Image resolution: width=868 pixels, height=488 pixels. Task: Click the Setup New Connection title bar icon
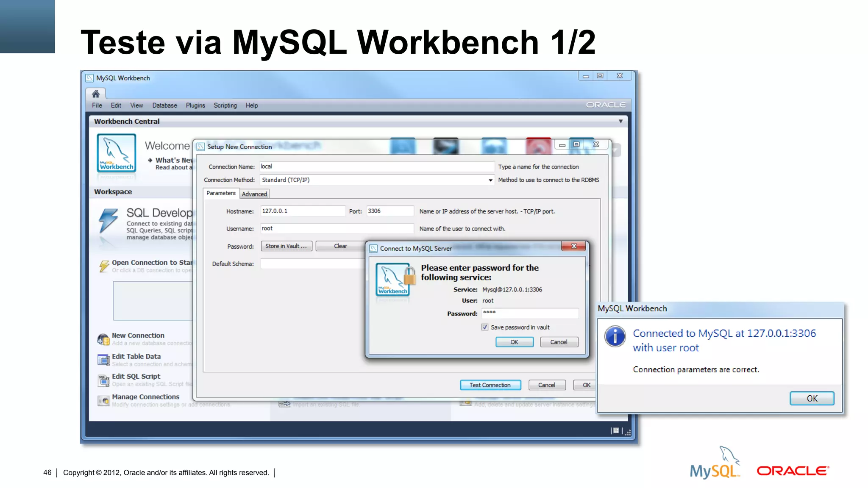pos(201,147)
